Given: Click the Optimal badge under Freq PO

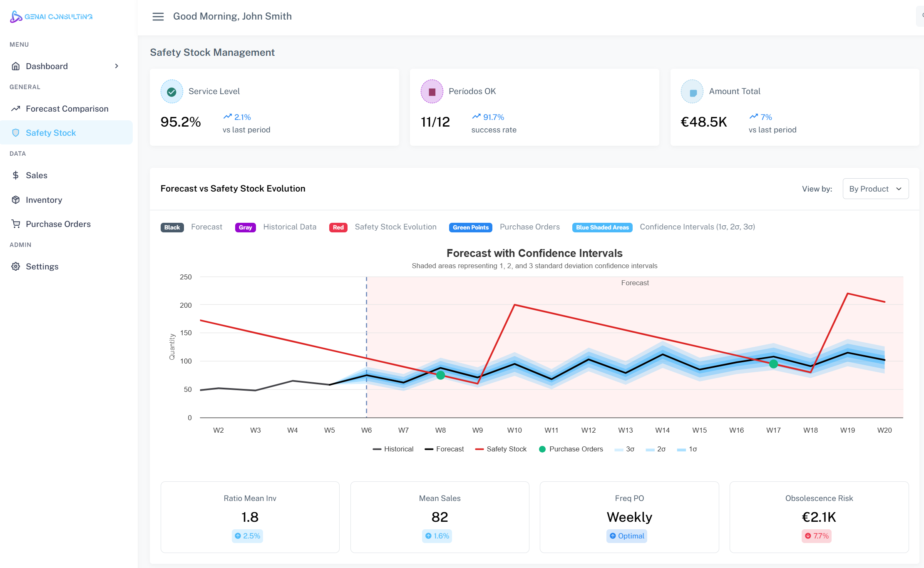Looking at the screenshot, I should tap(627, 536).
